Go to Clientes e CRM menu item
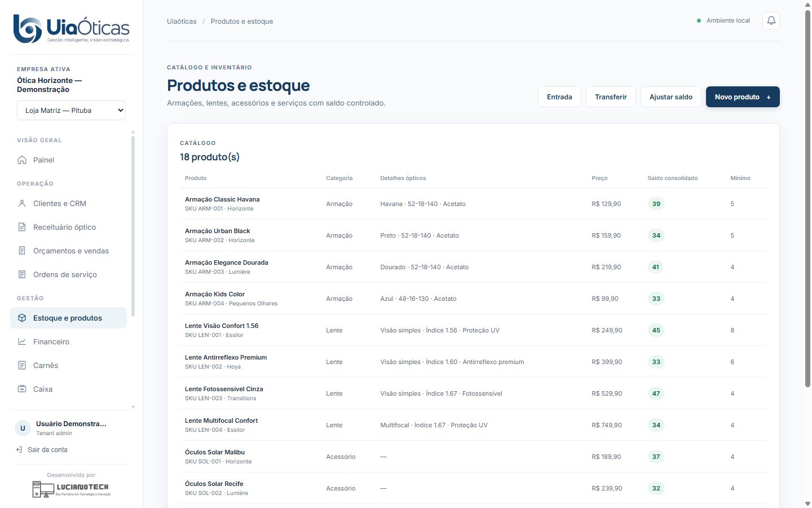This screenshot has height=508, width=812. pyautogui.click(x=68, y=203)
